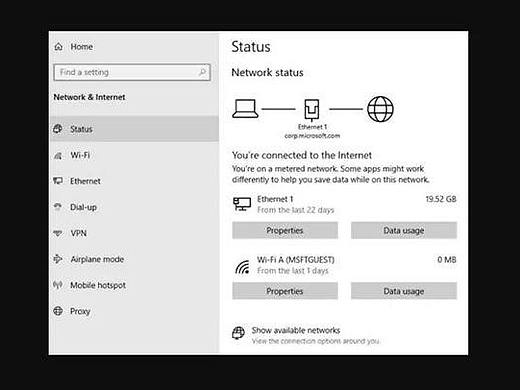Open Data usage for Ethernet 1
The image size is (520, 390).
[404, 230]
